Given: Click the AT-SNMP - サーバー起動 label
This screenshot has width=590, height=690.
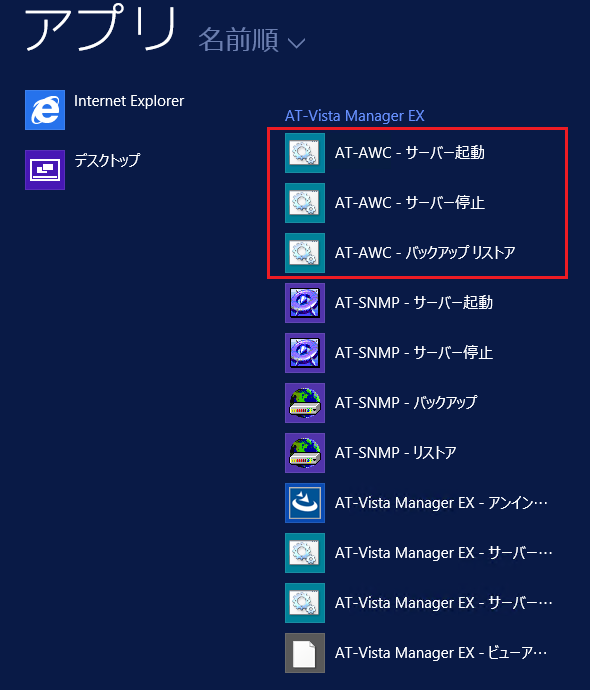Looking at the screenshot, I should click(414, 303).
